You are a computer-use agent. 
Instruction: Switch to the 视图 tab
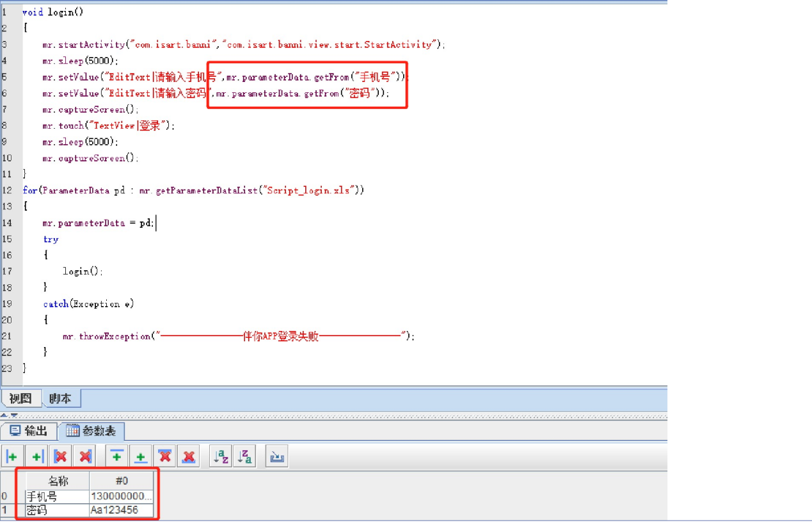[x=20, y=399]
